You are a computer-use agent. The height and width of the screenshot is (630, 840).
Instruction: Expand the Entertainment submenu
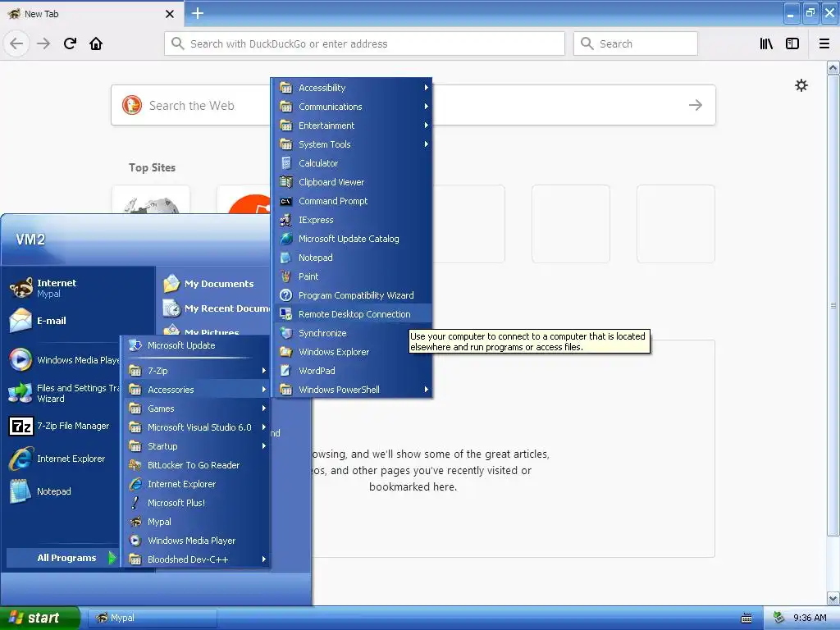[354, 126]
